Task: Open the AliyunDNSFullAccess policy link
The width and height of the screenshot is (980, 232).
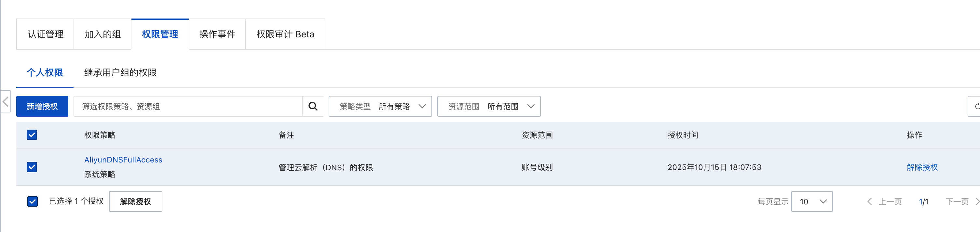Action: pyautogui.click(x=123, y=160)
